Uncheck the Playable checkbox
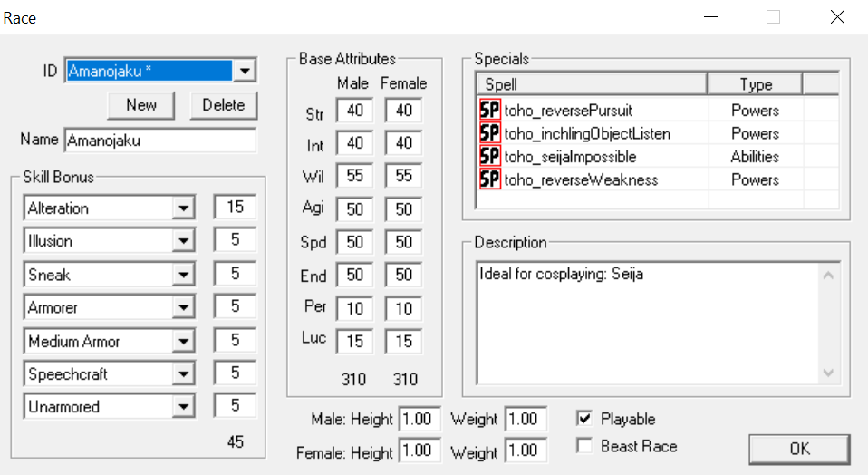Screen dimensions: 868x475 tap(584, 419)
